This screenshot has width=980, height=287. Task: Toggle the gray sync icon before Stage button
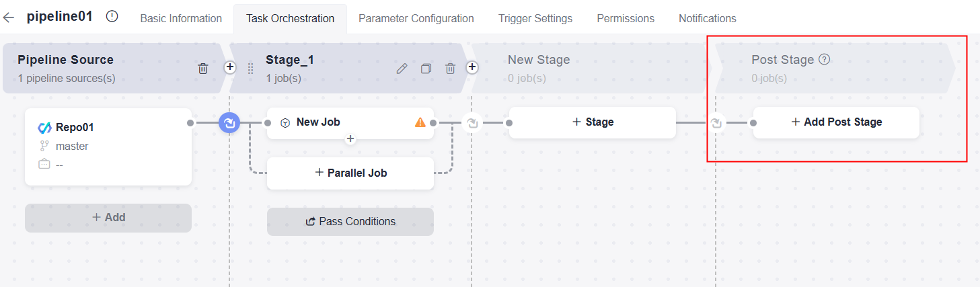click(x=472, y=123)
